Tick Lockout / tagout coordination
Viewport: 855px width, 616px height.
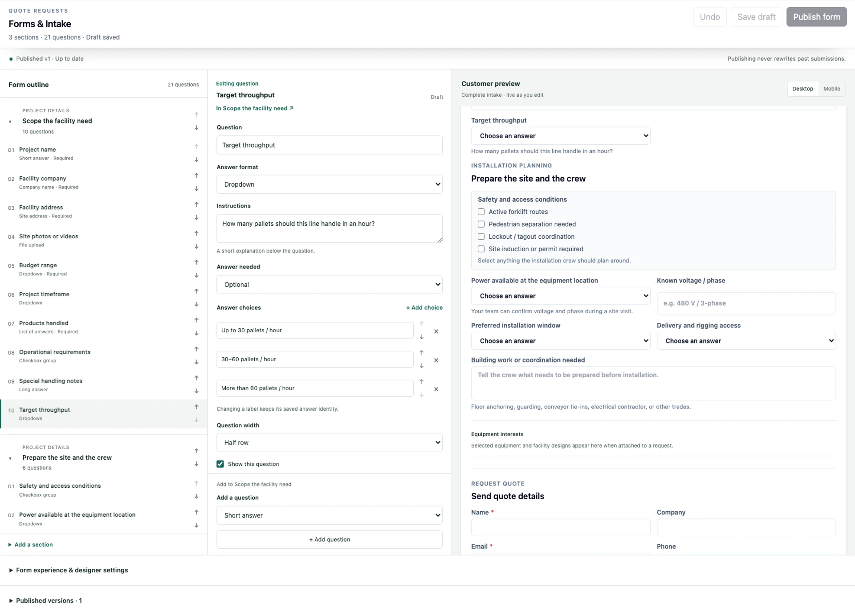pyautogui.click(x=481, y=237)
